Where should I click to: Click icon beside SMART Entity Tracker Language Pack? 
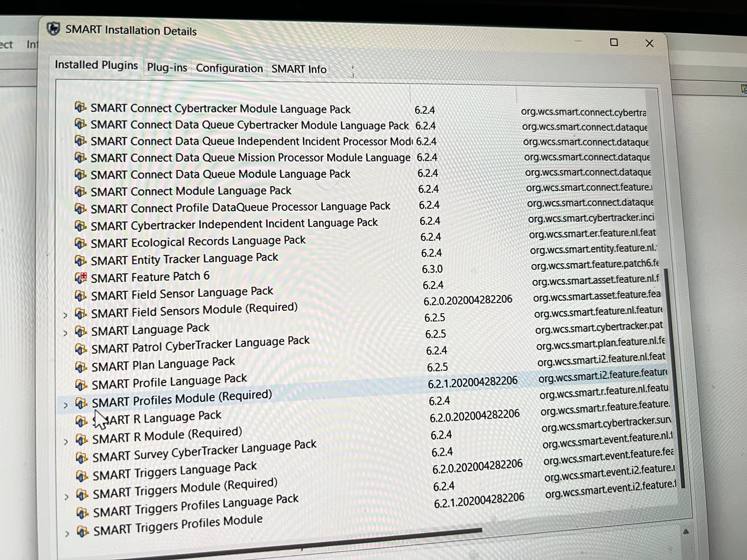80,260
